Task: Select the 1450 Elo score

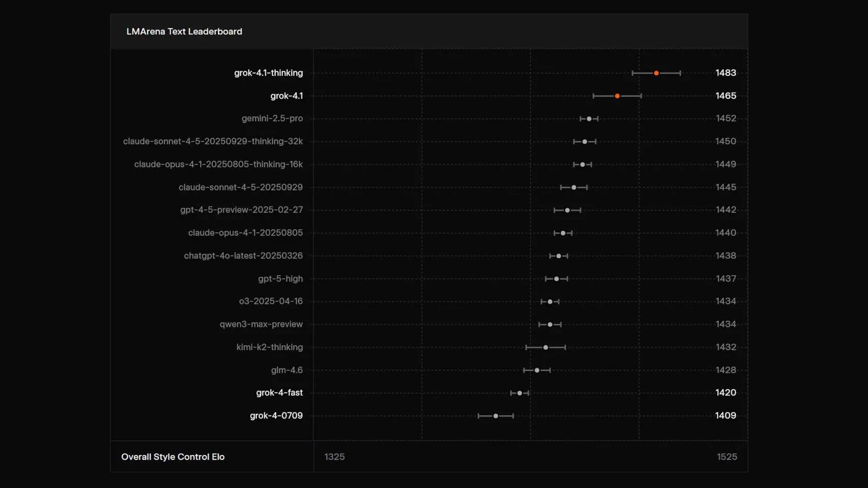Action: coord(726,141)
